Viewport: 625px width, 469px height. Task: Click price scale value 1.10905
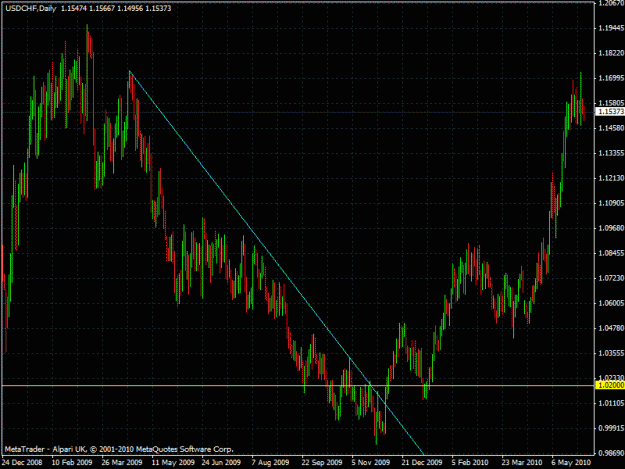pos(611,204)
